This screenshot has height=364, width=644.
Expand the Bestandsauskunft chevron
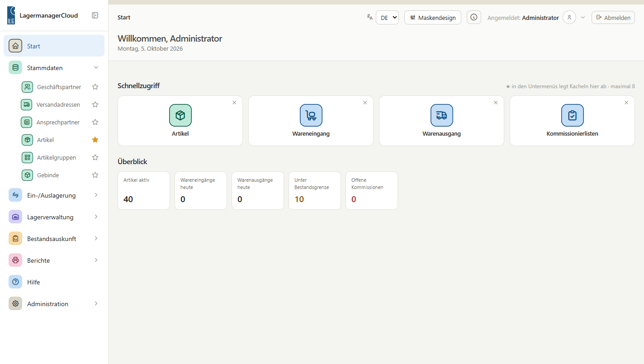coord(96,239)
